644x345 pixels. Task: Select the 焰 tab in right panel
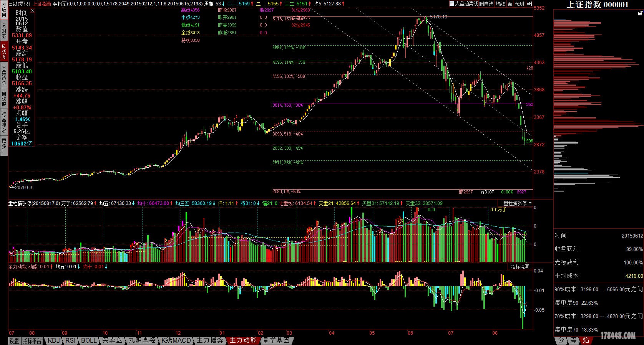pos(586,340)
